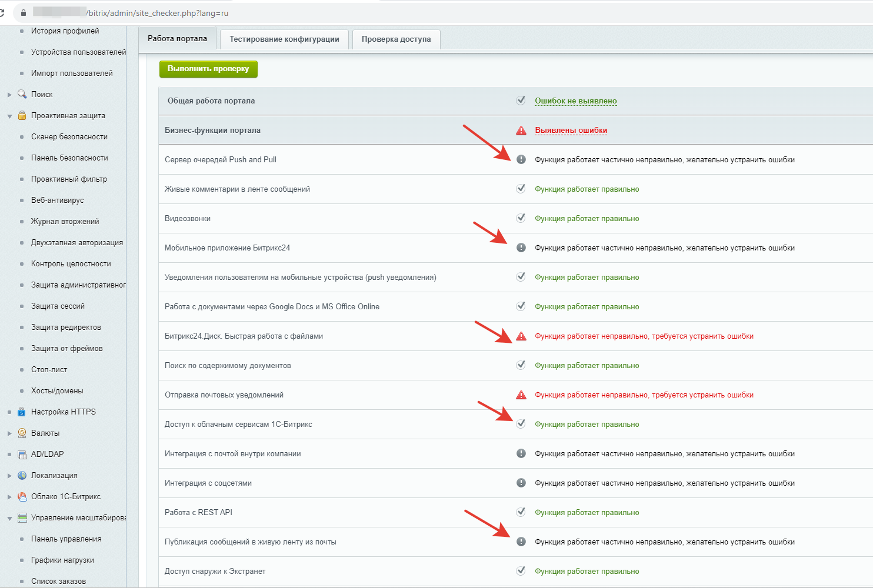This screenshot has width=873, height=588.
Task: Open the Проверка доступа tab
Action: pyautogui.click(x=396, y=39)
